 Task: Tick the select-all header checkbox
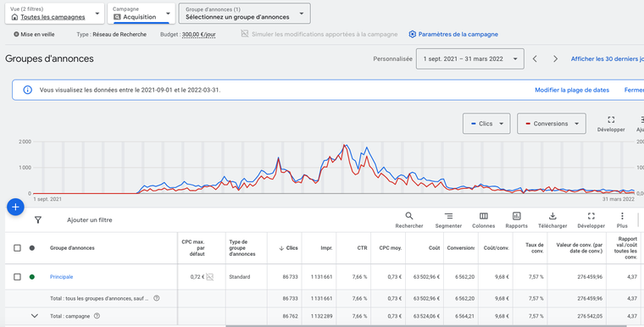pyautogui.click(x=17, y=247)
